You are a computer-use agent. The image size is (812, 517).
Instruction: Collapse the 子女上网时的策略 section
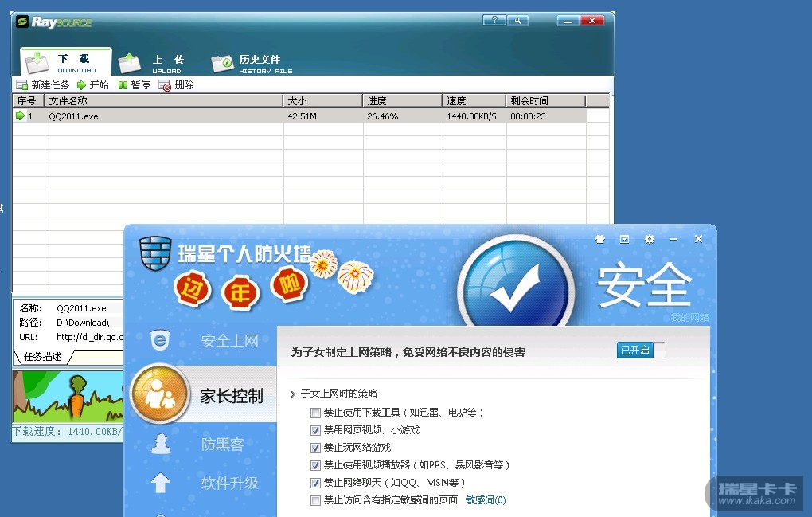tap(293, 394)
